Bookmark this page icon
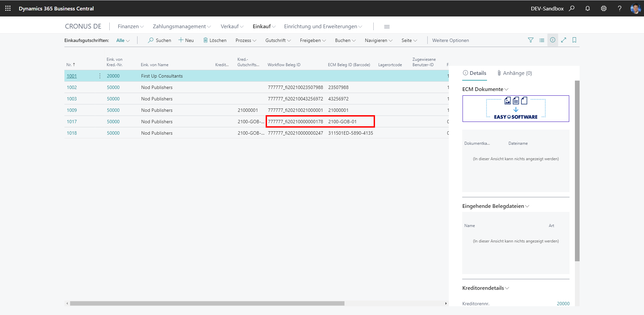 (x=574, y=40)
